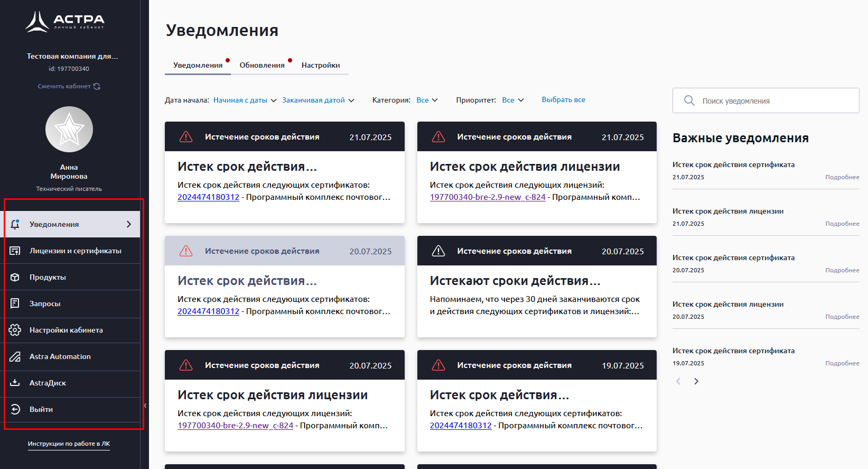Open certificate link 2024474180312 on 19.07.2025 card
This screenshot has width=868, height=469.
(x=461, y=426)
